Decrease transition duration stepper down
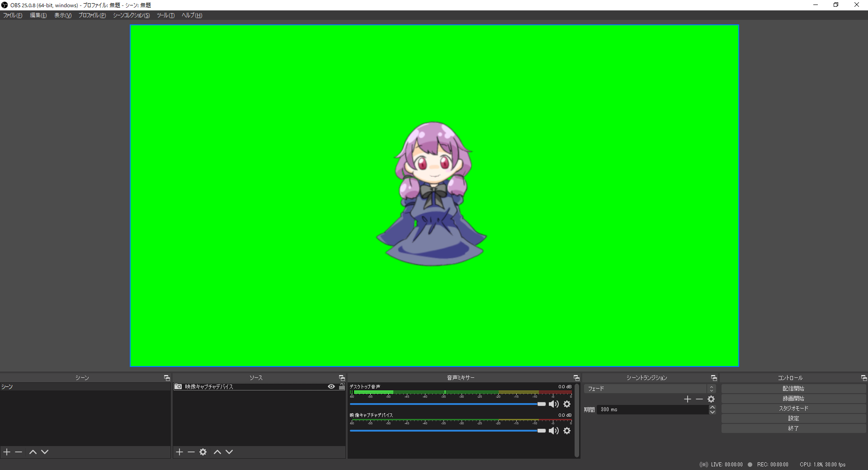This screenshot has width=868, height=470. [712, 412]
